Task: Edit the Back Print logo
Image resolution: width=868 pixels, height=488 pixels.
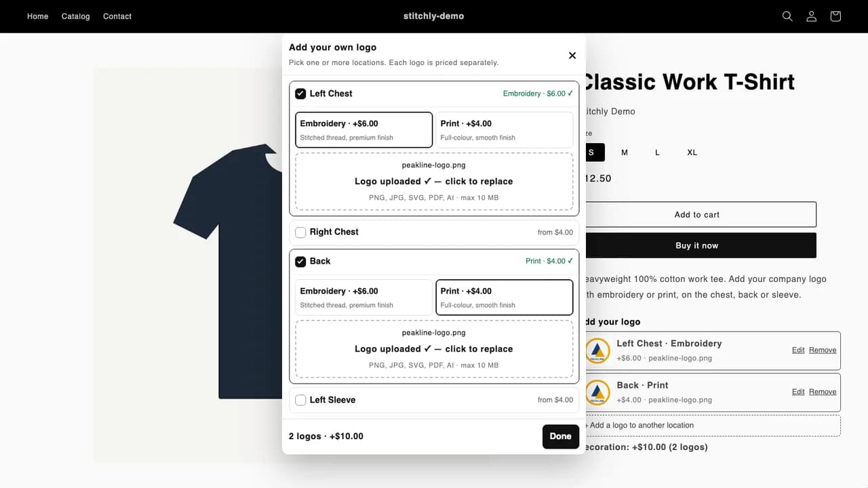Action: click(x=798, y=392)
